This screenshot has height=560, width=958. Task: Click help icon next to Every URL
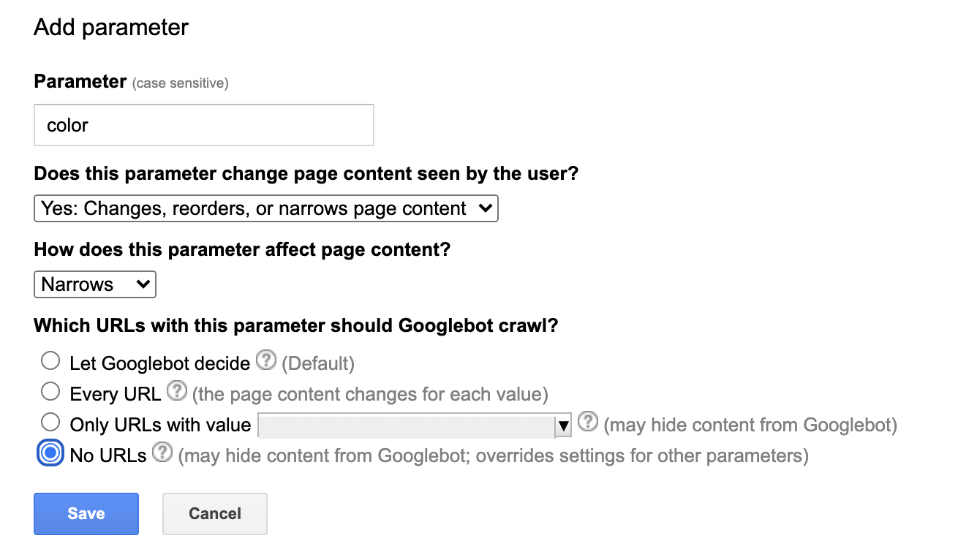176,393
